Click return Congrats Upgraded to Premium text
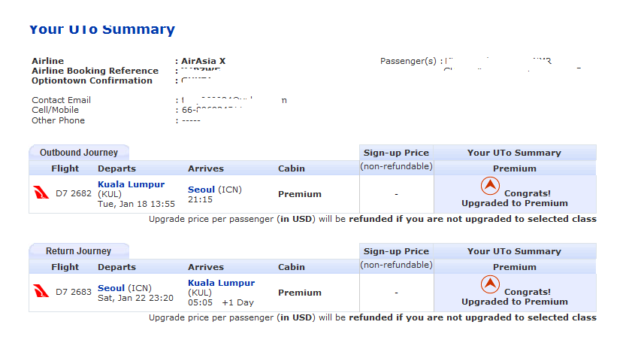 click(515, 297)
